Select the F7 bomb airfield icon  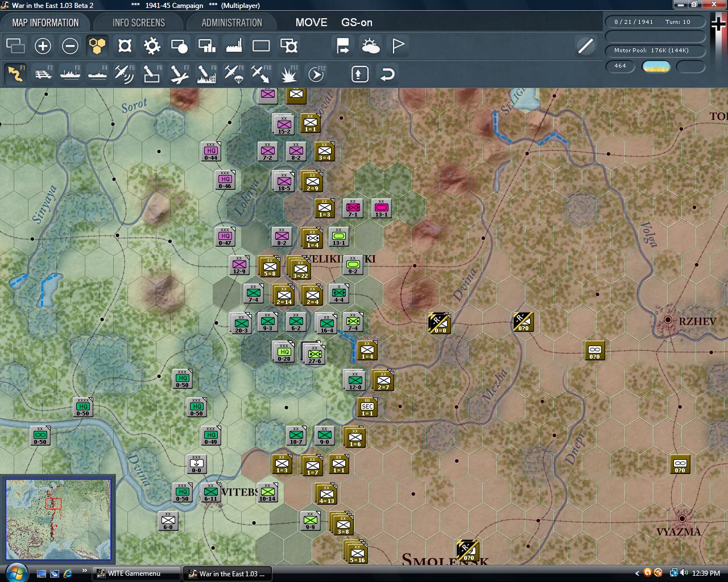click(x=179, y=74)
